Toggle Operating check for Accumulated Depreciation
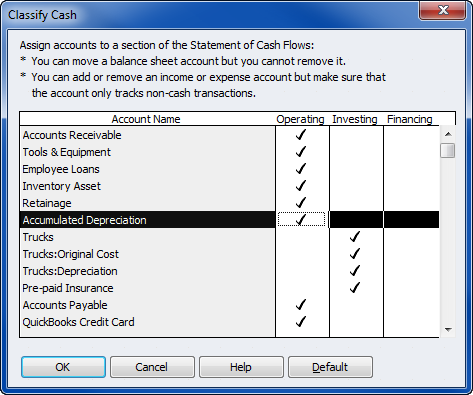 302,220
